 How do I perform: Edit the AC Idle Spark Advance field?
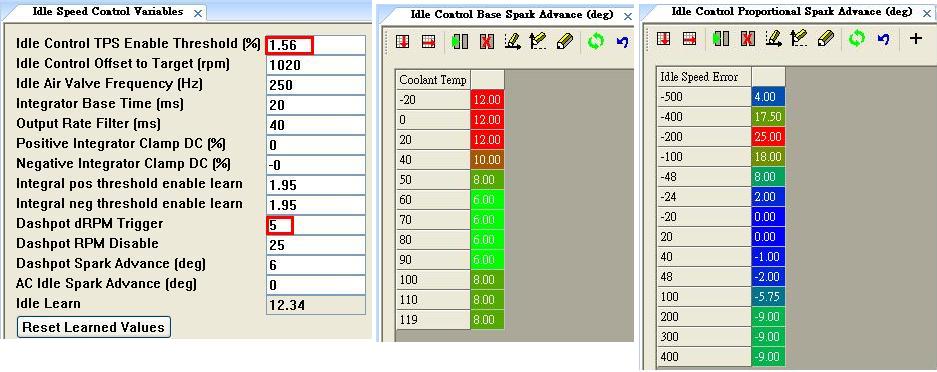click(316, 285)
